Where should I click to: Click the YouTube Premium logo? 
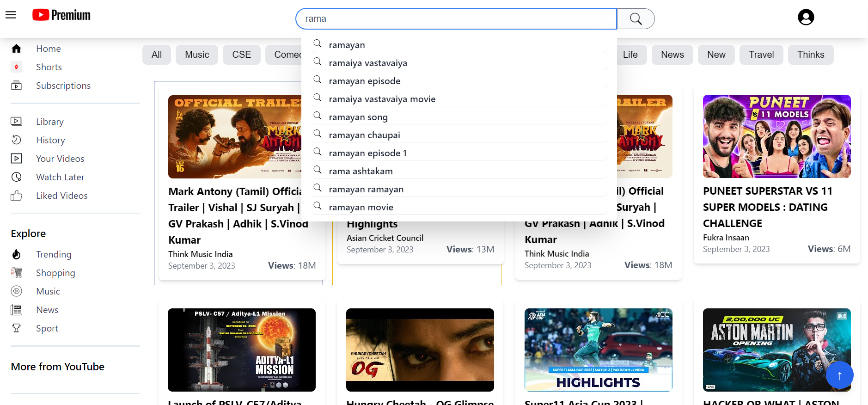61,15
